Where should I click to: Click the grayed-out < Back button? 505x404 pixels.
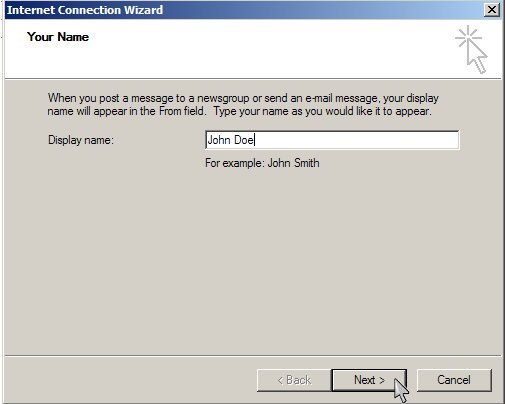pos(294,380)
